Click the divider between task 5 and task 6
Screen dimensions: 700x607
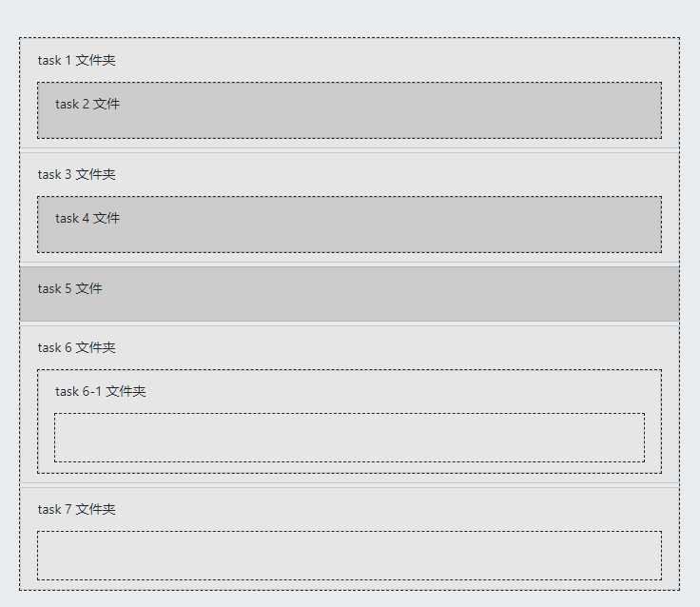(x=349, y=323)
